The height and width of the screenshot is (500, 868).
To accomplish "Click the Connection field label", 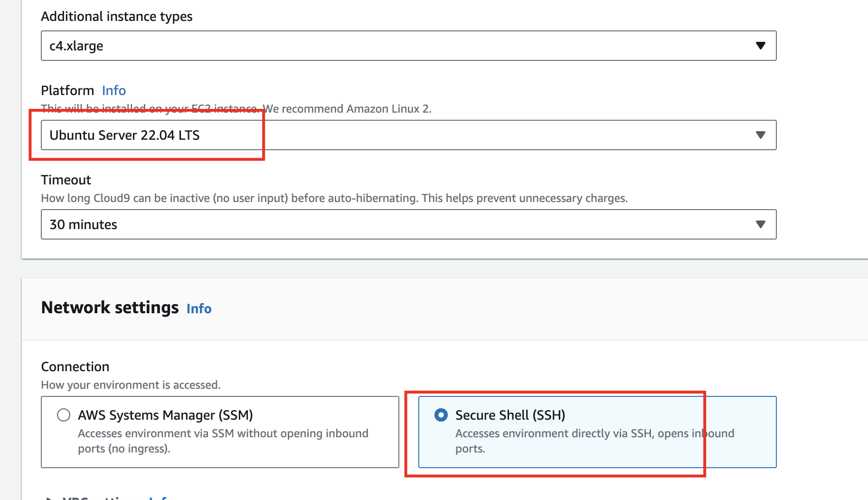I will (75, 366).
